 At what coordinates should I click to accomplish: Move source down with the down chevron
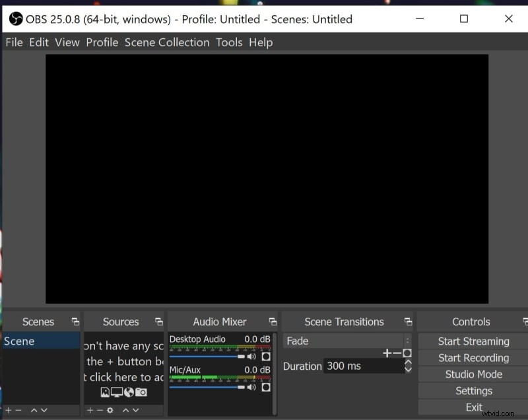tap(135, 410)
